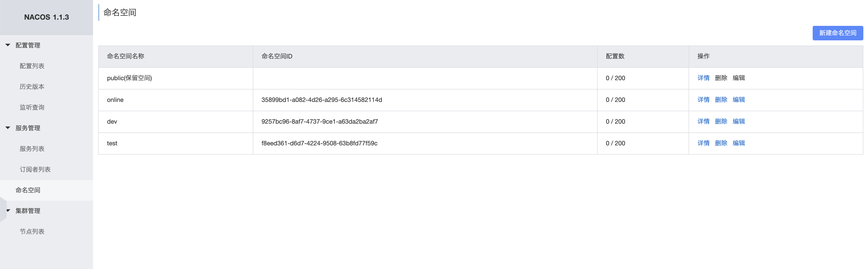Click 集群管理 section label

tap(28, 211)
